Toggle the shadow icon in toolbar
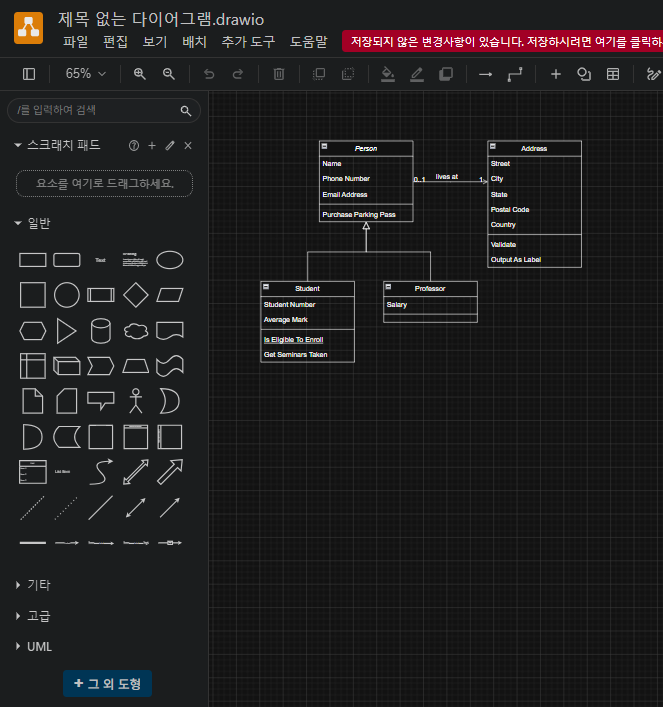 pos(446,74)
